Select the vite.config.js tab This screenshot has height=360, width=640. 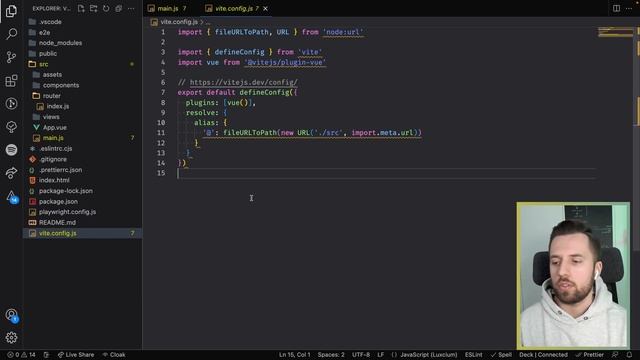[x=233, y=9]
